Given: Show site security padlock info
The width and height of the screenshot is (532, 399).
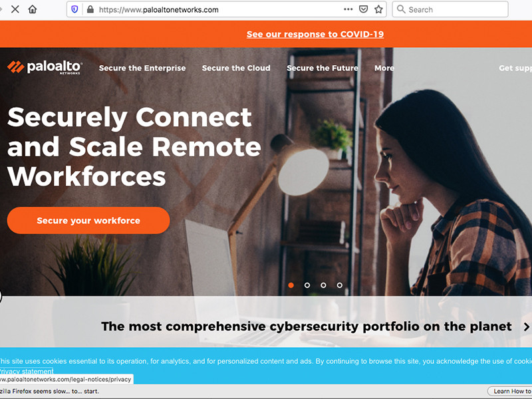Looking at the screenshot, I should coord(90,9).
